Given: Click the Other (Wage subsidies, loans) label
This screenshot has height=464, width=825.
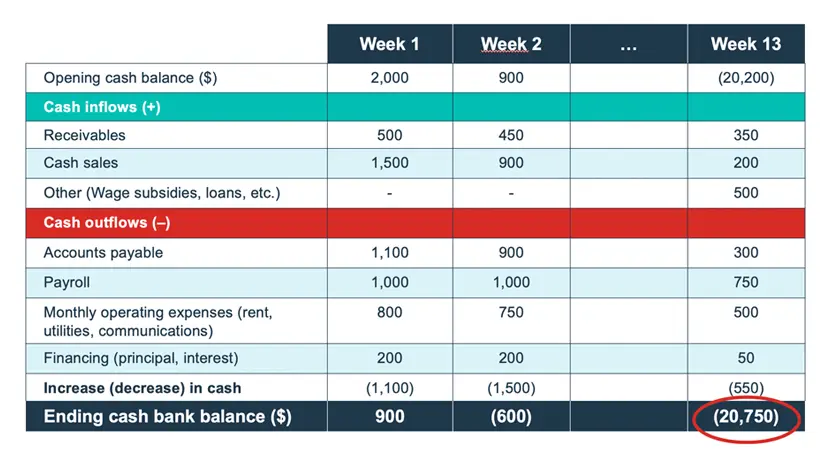Looking at the screenshot, I should pyautogui.click(x=161, y=193).
